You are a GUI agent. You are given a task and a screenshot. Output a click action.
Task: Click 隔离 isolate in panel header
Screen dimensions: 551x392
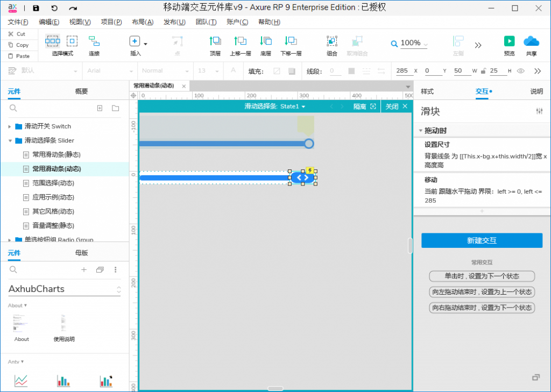[x=364, y=106]
